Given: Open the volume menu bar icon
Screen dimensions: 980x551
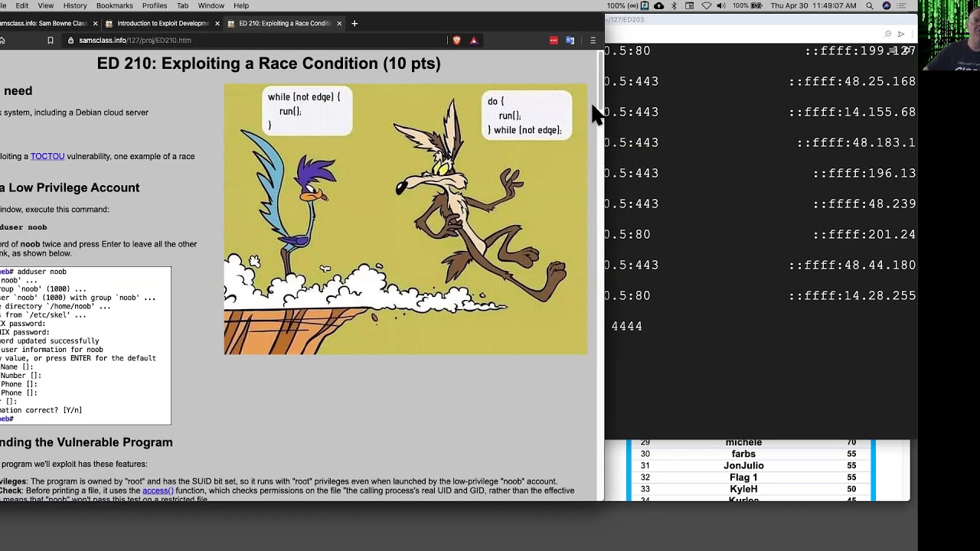Looking at the screenshot, I should click(x=723, y=5).
